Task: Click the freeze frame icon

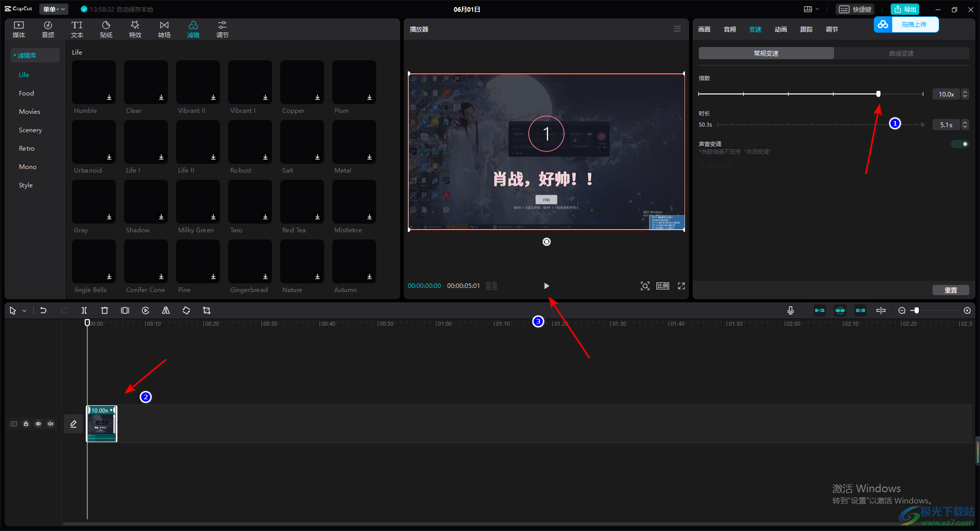Action: [x=125, y=310]
